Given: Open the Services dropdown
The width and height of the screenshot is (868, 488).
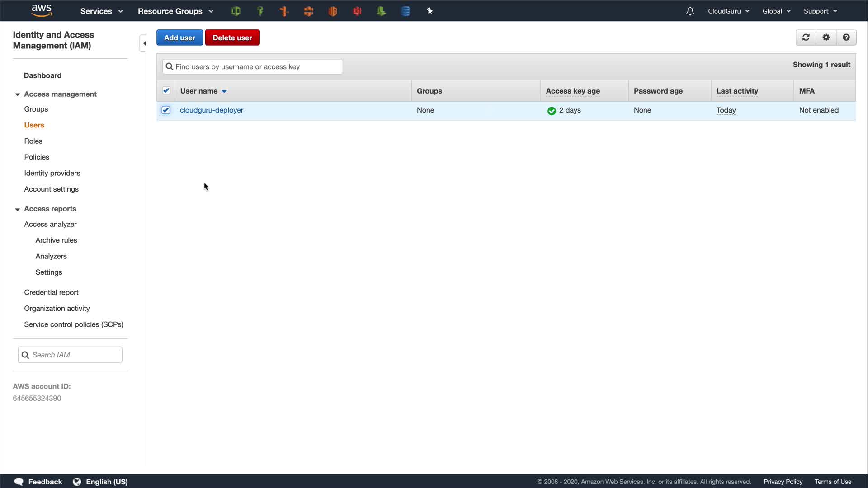Looking at the screenshot, I should pos(101,11).
